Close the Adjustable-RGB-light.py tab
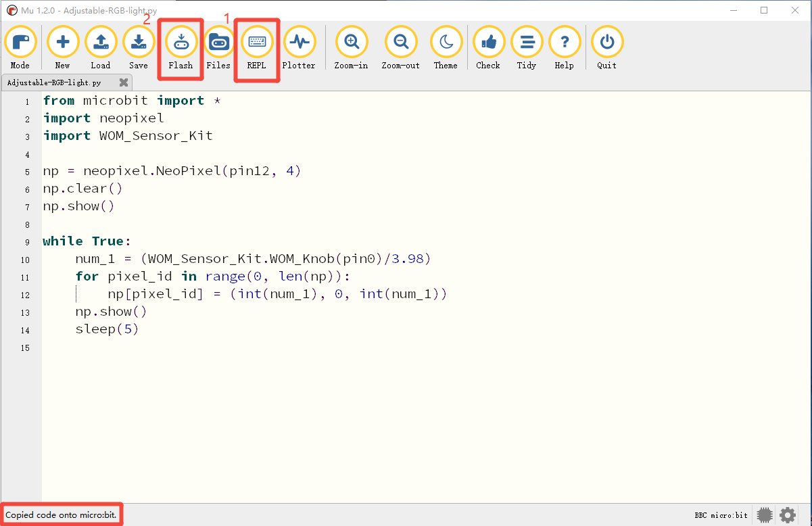 tap(124, 82)
